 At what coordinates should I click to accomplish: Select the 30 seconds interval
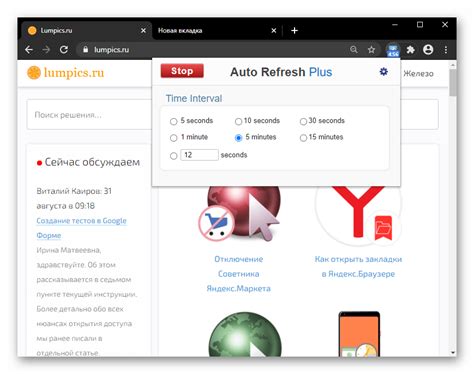303,121
